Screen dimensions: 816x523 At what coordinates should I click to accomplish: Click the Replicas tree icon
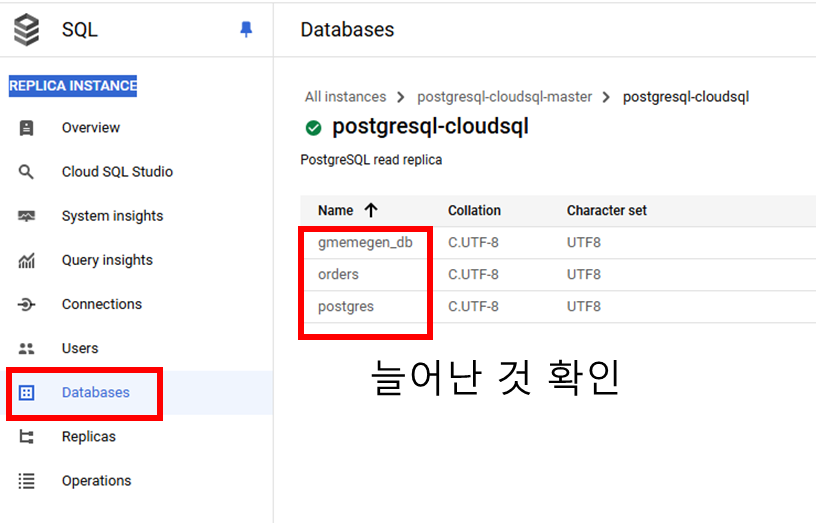(x=27, y=437)
